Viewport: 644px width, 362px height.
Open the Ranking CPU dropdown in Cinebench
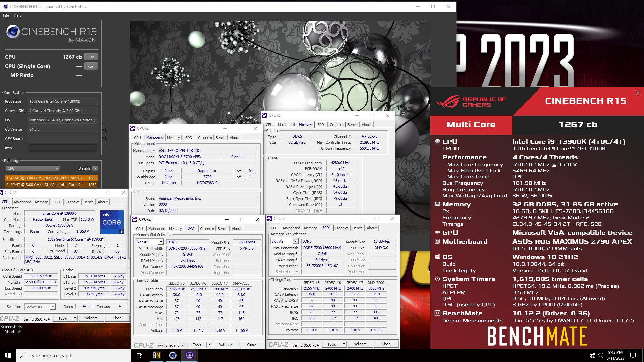33,168
